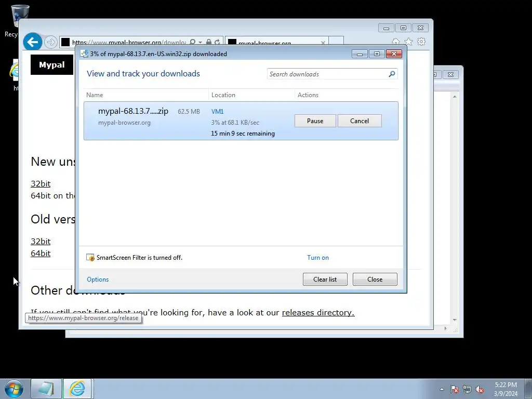
Task: Open the IE Favorites star icon
Action: 408,42
